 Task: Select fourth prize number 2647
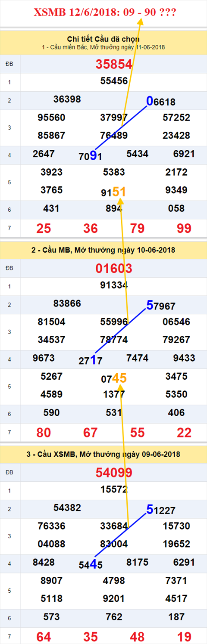tap(44, 154)
